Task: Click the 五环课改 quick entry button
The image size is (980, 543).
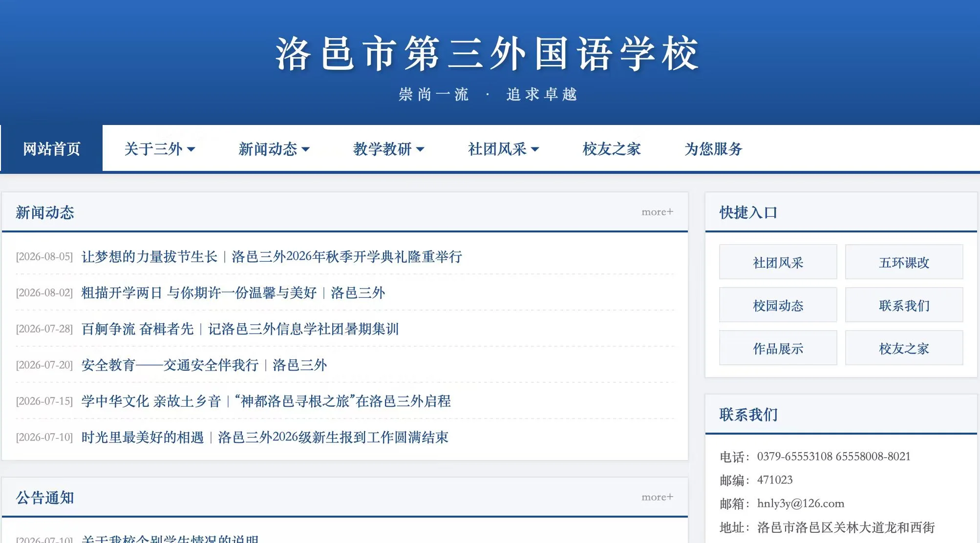Action: pyautogui.click(x=904, y=262)
